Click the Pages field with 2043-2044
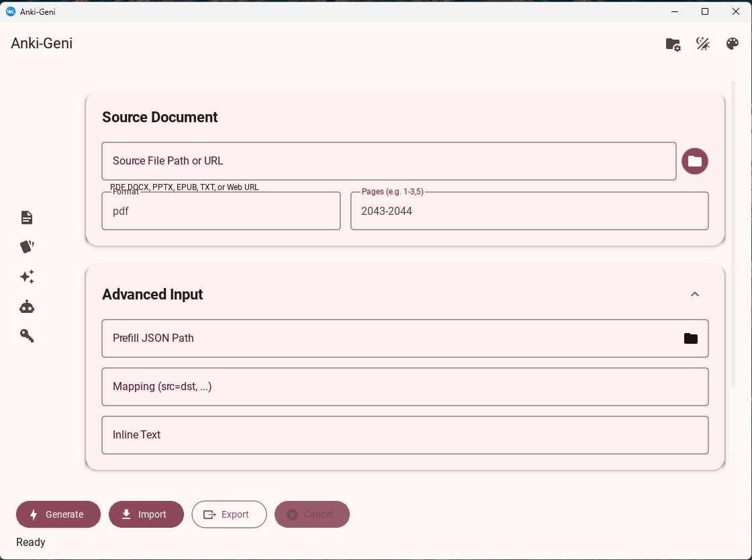Screen dimensions: 752x560 point(530,211)
